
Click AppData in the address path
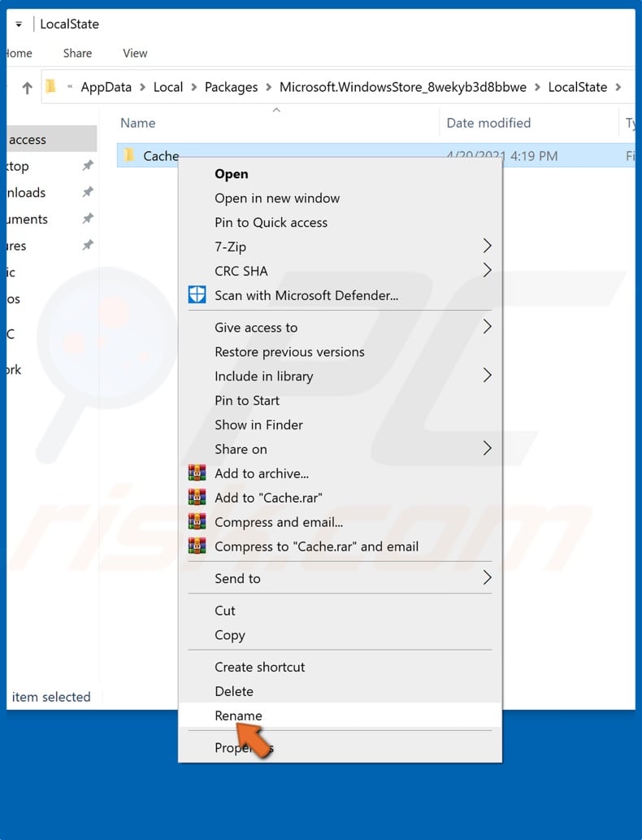pos(106,87)
